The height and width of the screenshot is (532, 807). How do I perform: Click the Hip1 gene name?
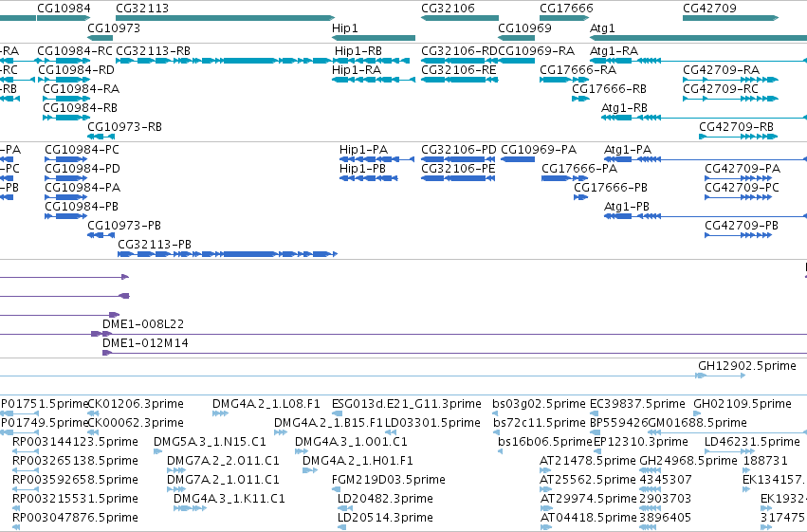click(x=345, y=28)
